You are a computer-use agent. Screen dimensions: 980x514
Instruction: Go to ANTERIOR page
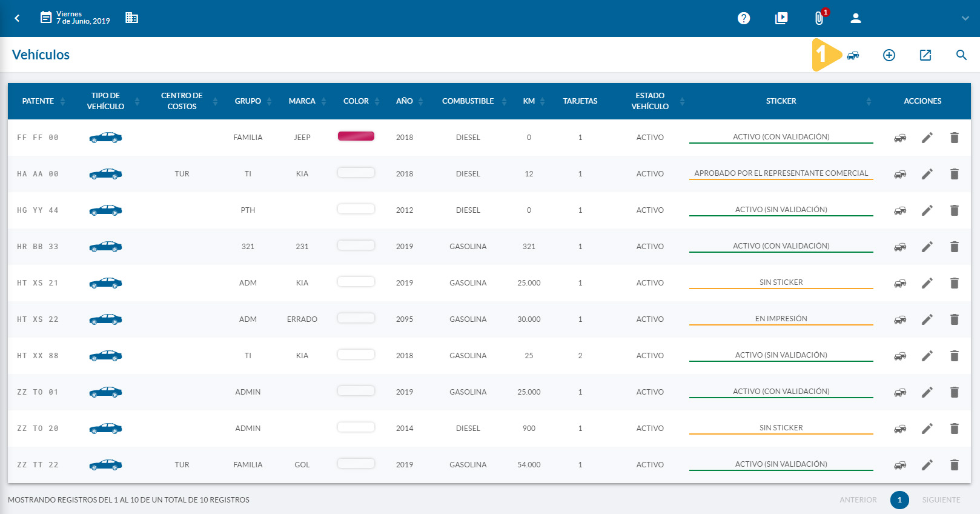tap(858, 500)
